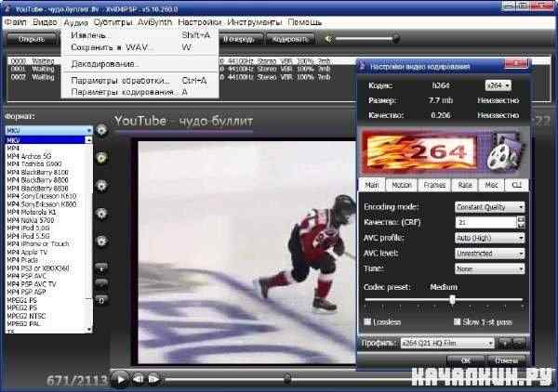Open the Encoding mode dropdown

point(490,207)
